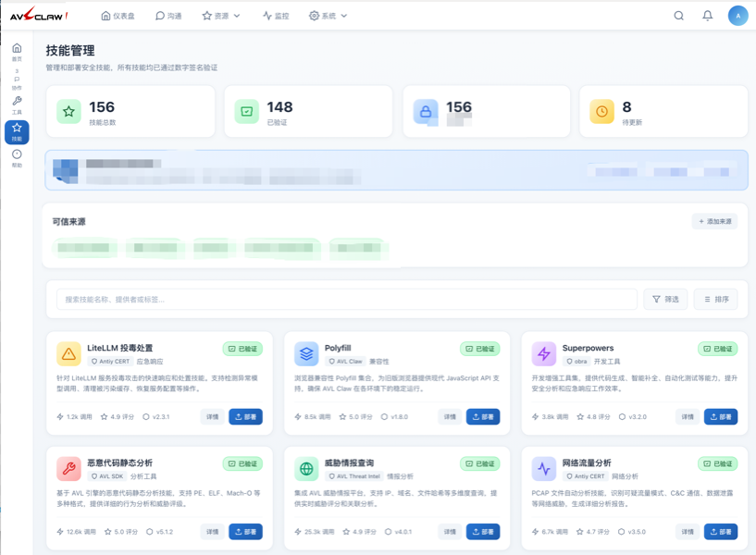Expand the 系统 dropdown menu
The image size is (756, 555).
(328, 16)
